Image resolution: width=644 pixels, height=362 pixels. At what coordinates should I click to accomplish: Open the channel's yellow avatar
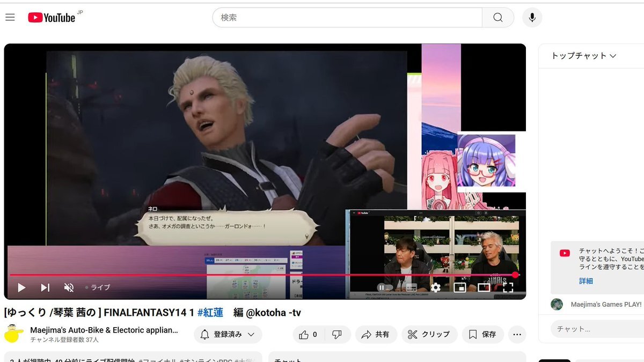tap(13, 334)
